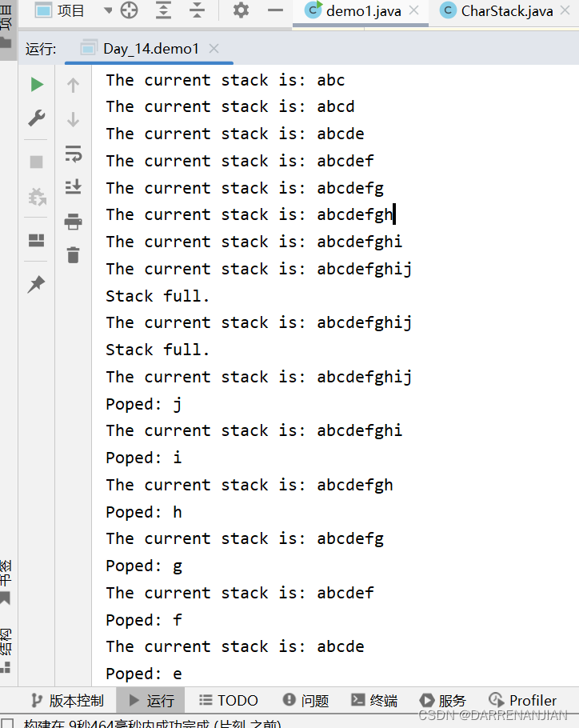Open the TODO tool window
The image size is (579, 728).
coord(227,699)
